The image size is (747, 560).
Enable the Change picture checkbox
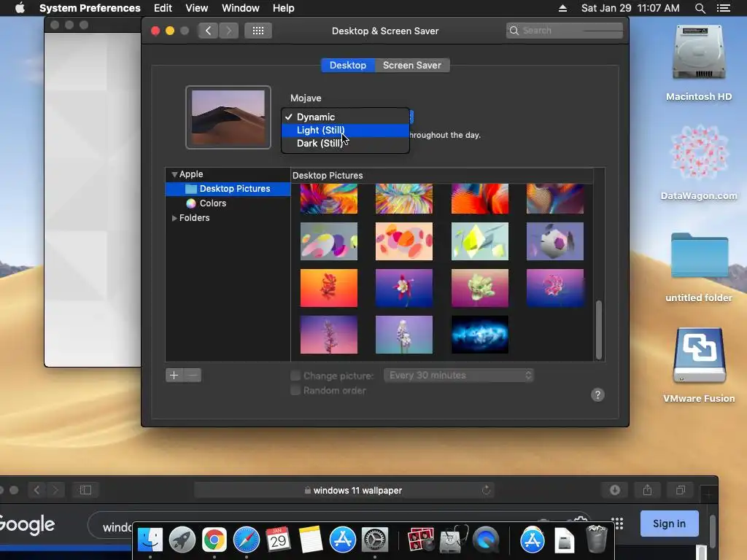coord(295,376)
